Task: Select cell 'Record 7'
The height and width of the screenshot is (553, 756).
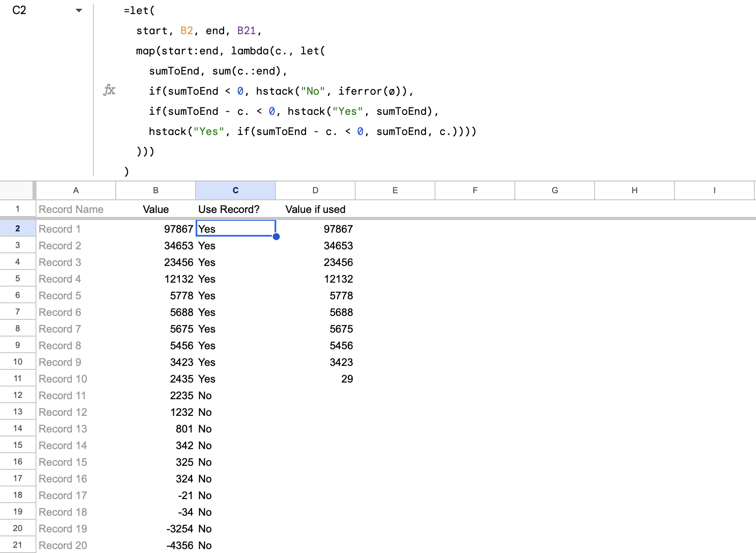Action: (x=76, y=329)
